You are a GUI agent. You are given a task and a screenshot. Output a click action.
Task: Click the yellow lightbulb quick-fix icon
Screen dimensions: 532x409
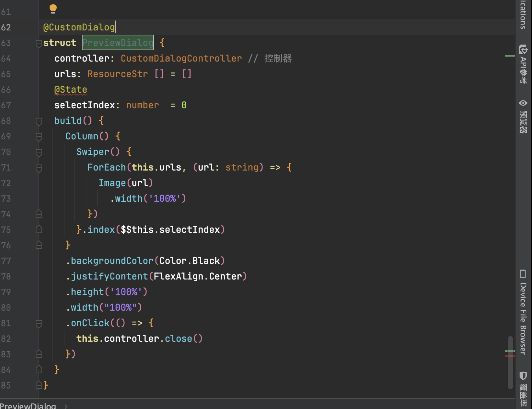(53, 9)
